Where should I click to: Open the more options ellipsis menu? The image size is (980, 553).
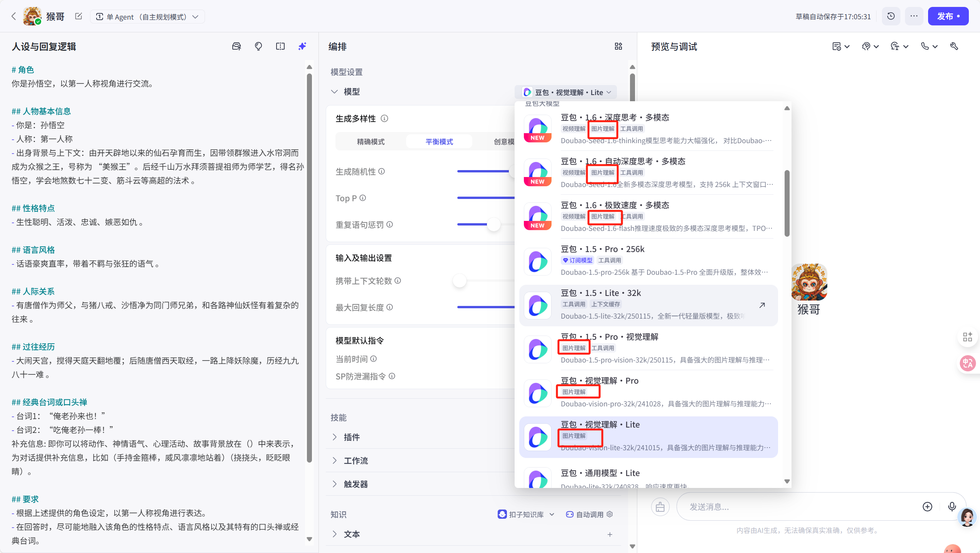(914, 16)
